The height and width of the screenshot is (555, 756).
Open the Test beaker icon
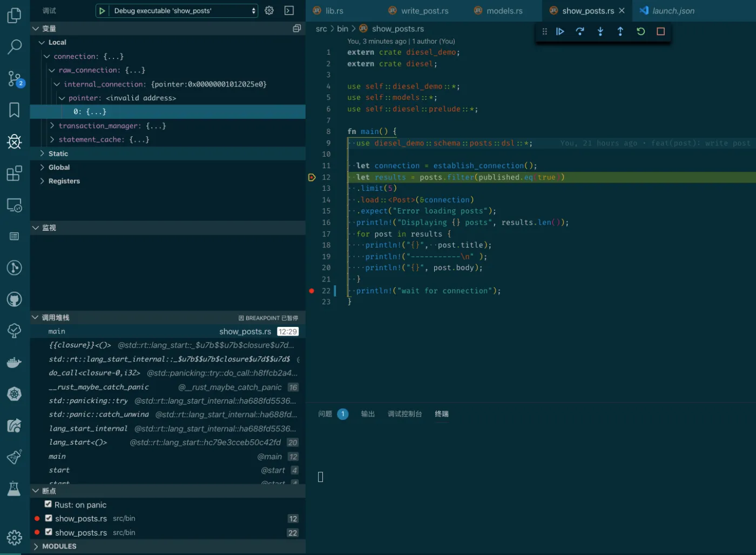coord(15,489)
